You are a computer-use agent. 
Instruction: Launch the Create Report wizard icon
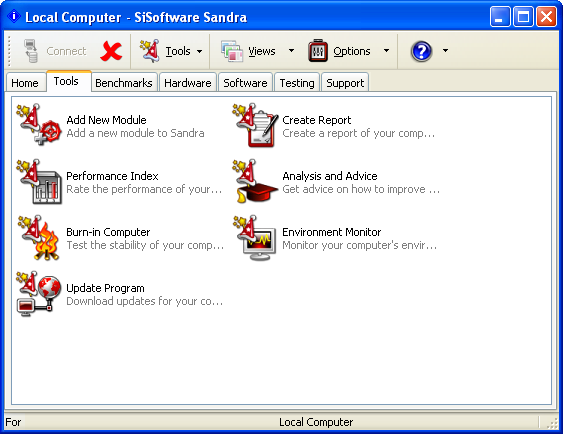point(255,125)
